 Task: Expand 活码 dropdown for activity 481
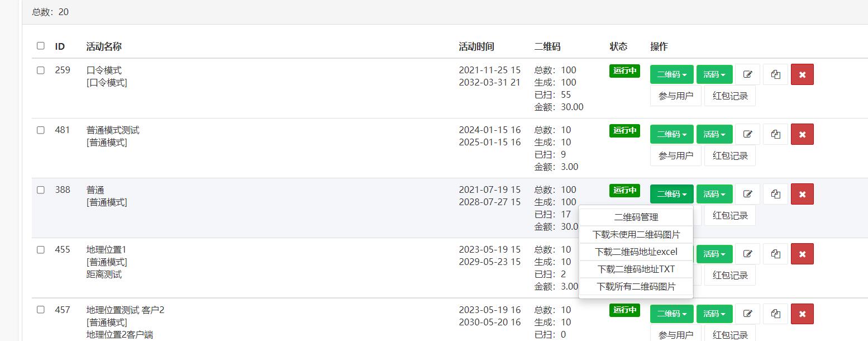point(714,134)
